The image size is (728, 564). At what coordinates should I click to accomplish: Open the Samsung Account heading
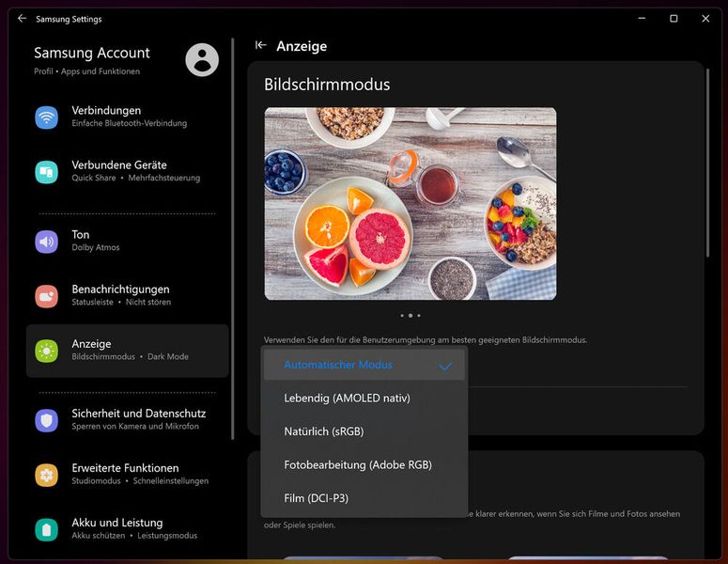click(x=92, y=53)
